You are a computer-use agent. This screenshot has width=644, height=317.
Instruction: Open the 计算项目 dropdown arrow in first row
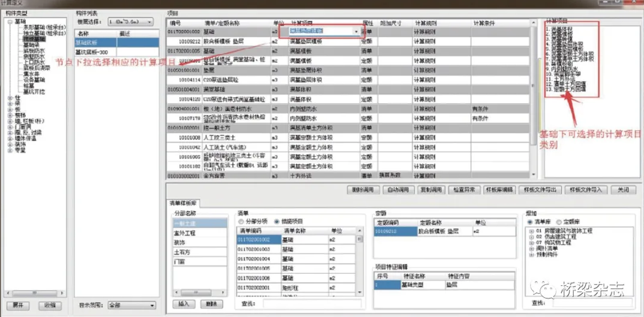[356, 31]
